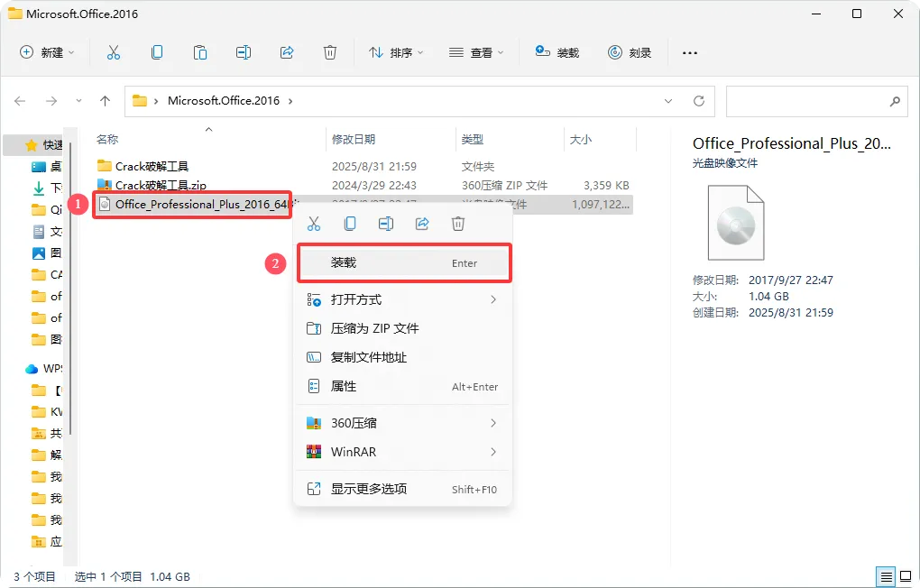
Task: Sort by the 修改日期 column header
Action: [x=354, y=139]
